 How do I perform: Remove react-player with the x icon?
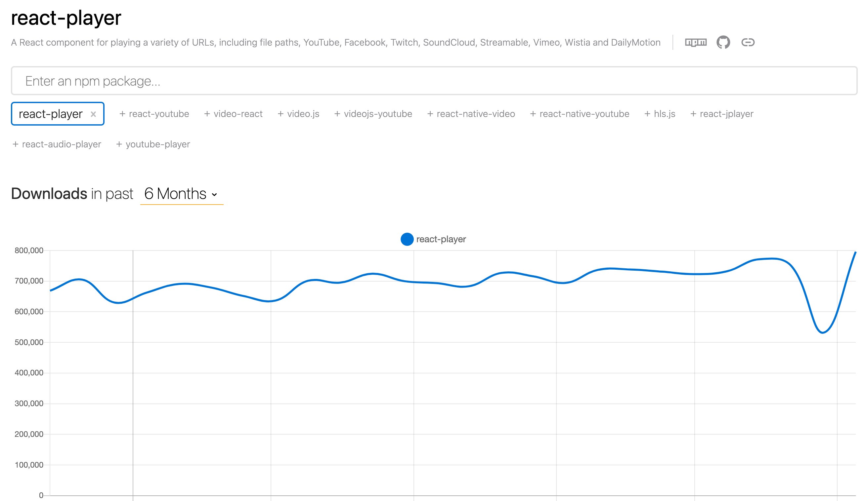(x=93, y=114)
